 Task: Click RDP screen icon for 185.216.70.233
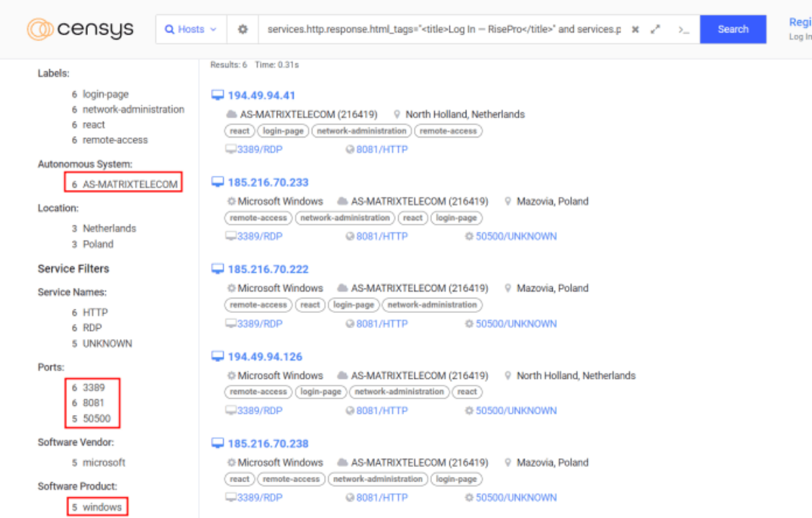[x=230, y=237]
